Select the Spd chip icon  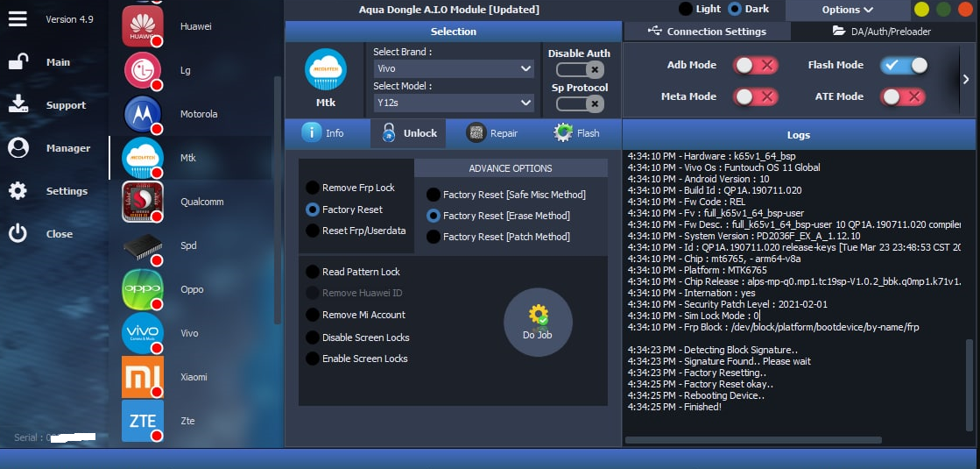click(143, 245)
